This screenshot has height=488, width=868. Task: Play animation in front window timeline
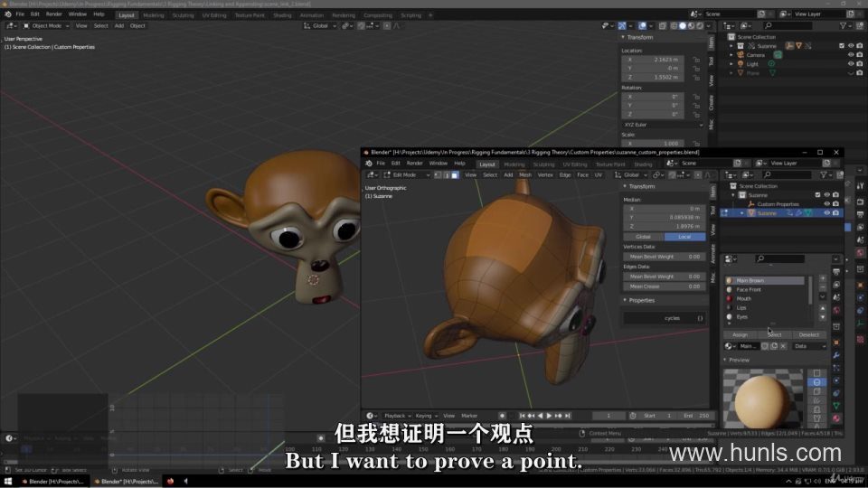pos(549,416)
